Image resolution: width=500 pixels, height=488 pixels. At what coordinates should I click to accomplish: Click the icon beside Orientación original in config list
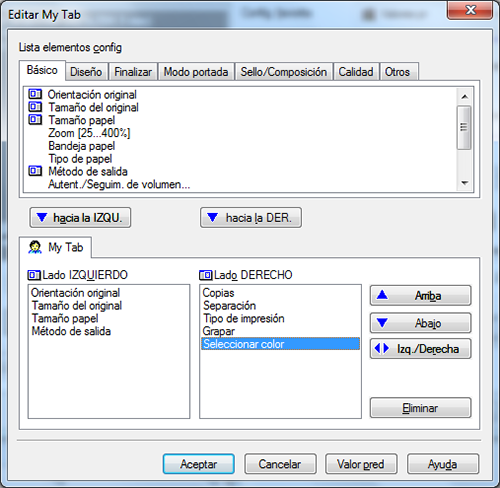35,94
